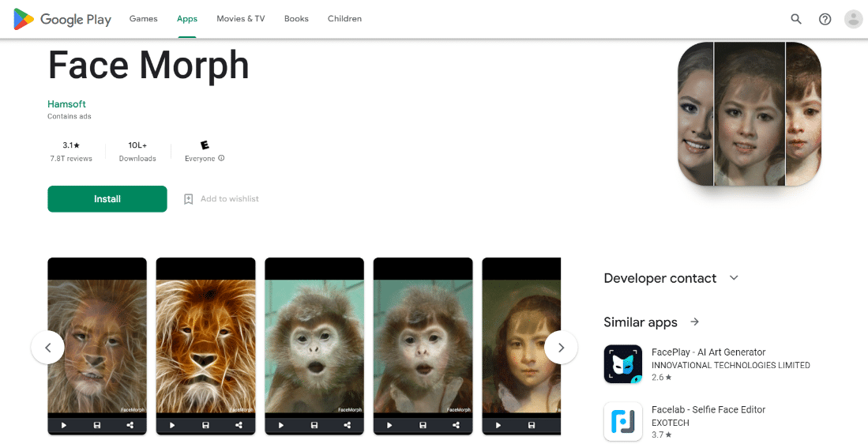This screenshot has height=444, width=868.
Task: Click share icon on second lion screenshot
Action: click(239, 425)
